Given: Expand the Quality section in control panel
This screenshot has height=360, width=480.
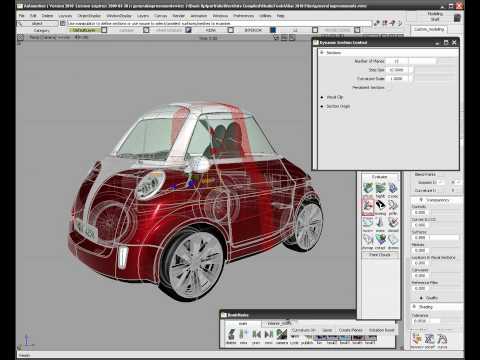Looking at the screenshot, I should [x=421, y=298].
